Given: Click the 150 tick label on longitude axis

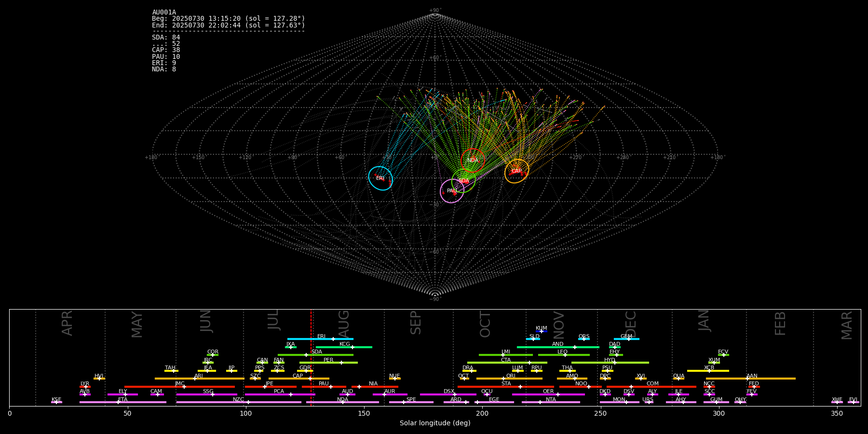Looking at the screenshot, I should pos(364,413).
